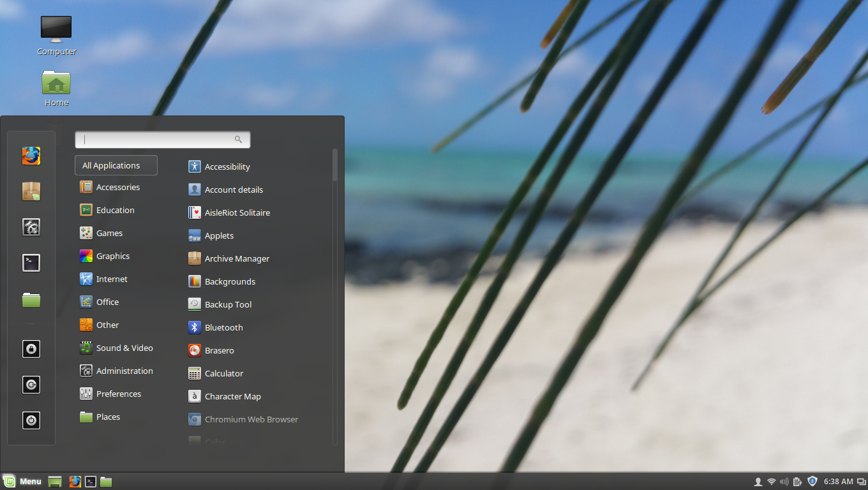Launch a Terminal from the menu sidebar
This screenshot has height=490, width=868.
(31, 262)
